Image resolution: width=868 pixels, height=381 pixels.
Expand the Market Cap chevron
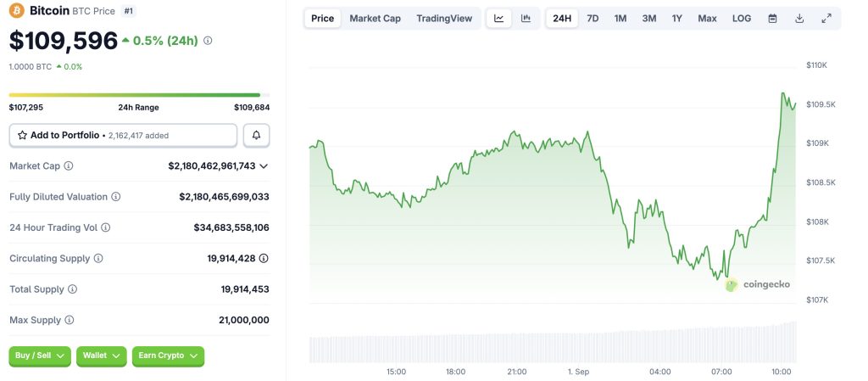pos(264,166)
